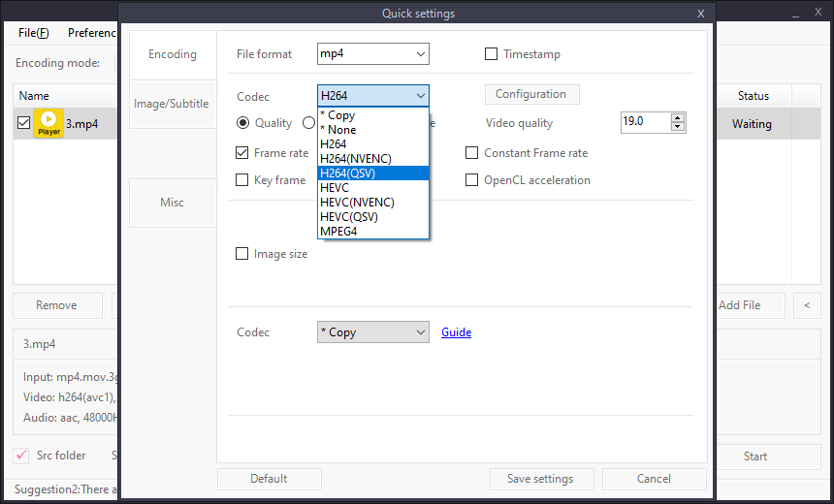Click the Save settings button

(540, 479)
